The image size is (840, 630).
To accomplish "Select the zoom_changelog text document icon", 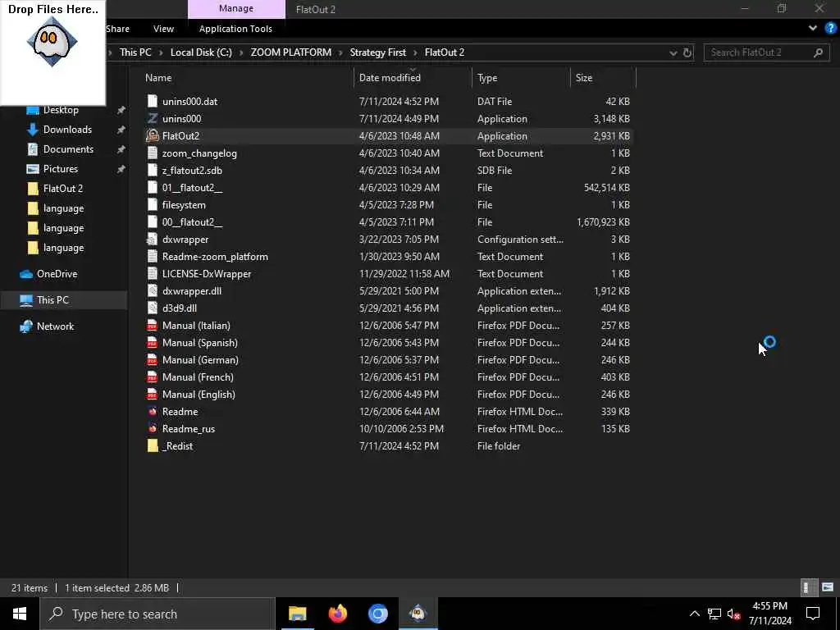I will 153,153.
